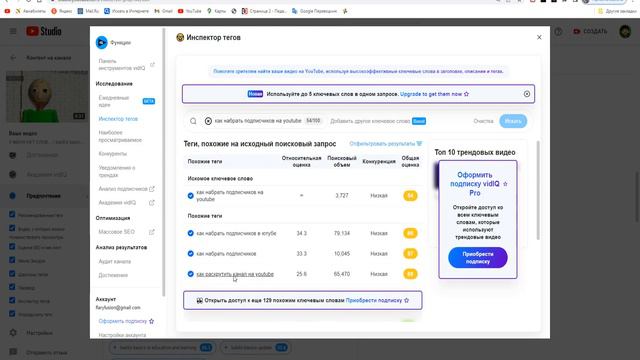Open the 'Upgrade to get them now' link
The width and height of the screenshot is (640, 360).
(434, 94)
